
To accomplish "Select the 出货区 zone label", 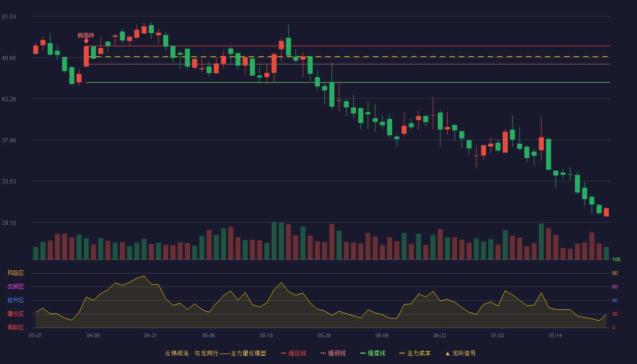I will coord(15,287).
